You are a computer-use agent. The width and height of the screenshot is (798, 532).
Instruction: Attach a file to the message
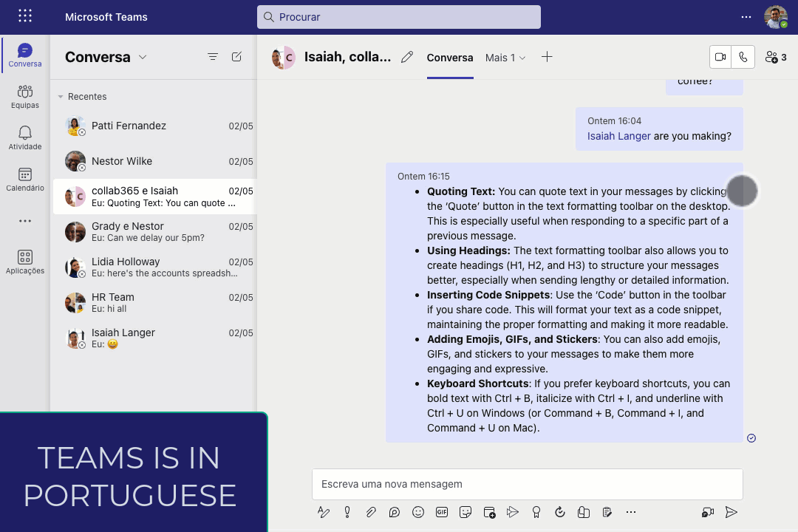click(x=371, y=511)
